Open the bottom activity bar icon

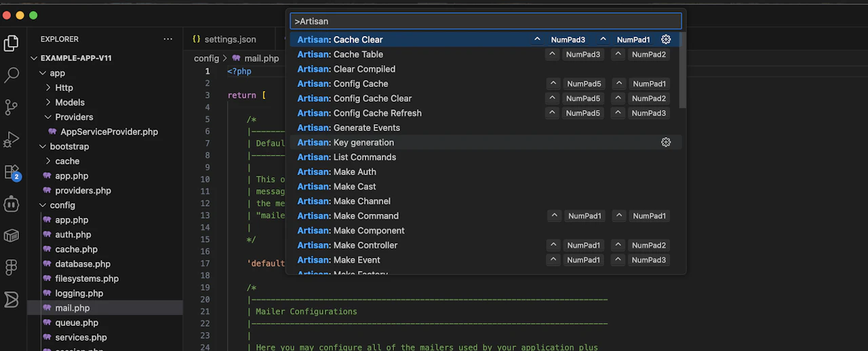[12, 299]
